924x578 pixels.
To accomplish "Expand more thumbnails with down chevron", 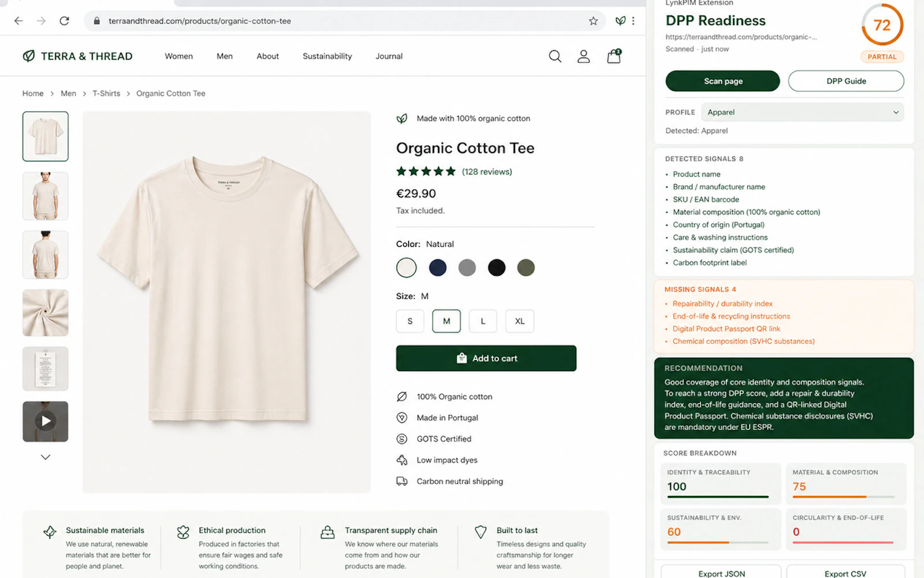I will tap(46, 457).
